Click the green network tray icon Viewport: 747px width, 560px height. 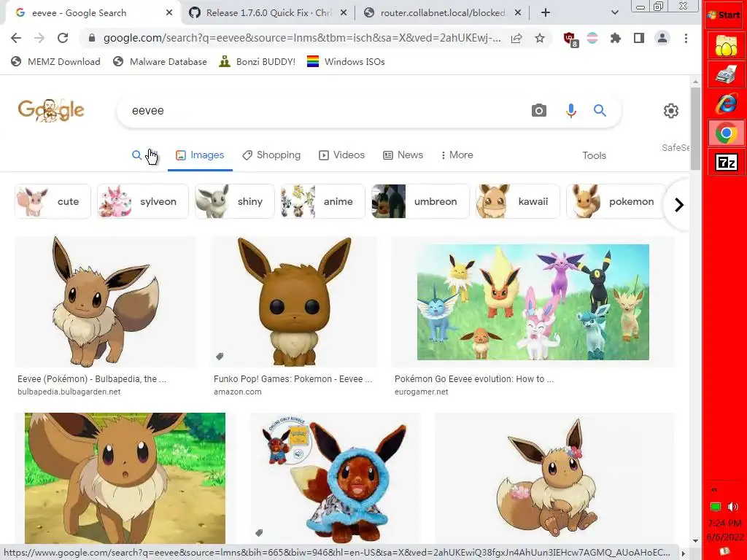pos(716,506)
